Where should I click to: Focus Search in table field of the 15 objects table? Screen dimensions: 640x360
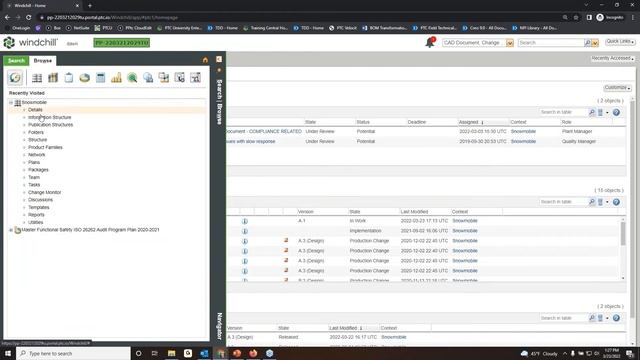563,202
